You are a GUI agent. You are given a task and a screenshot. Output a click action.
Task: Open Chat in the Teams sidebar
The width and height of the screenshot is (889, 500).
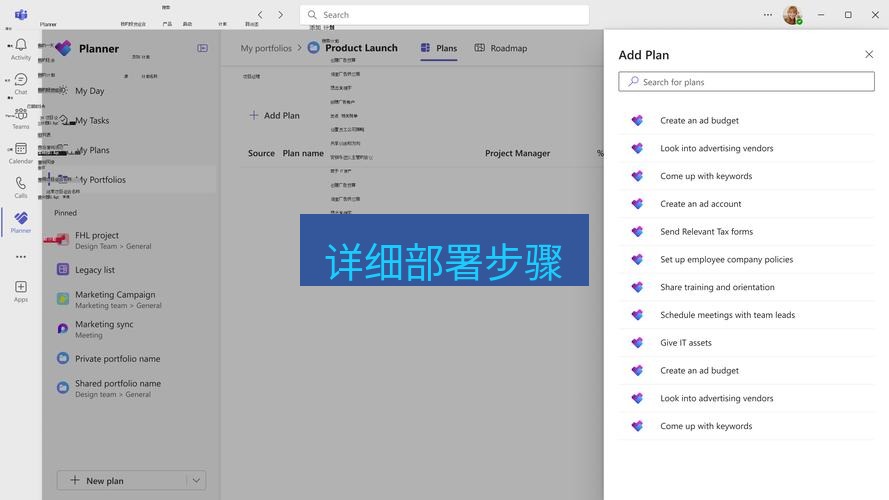point(20,83)
